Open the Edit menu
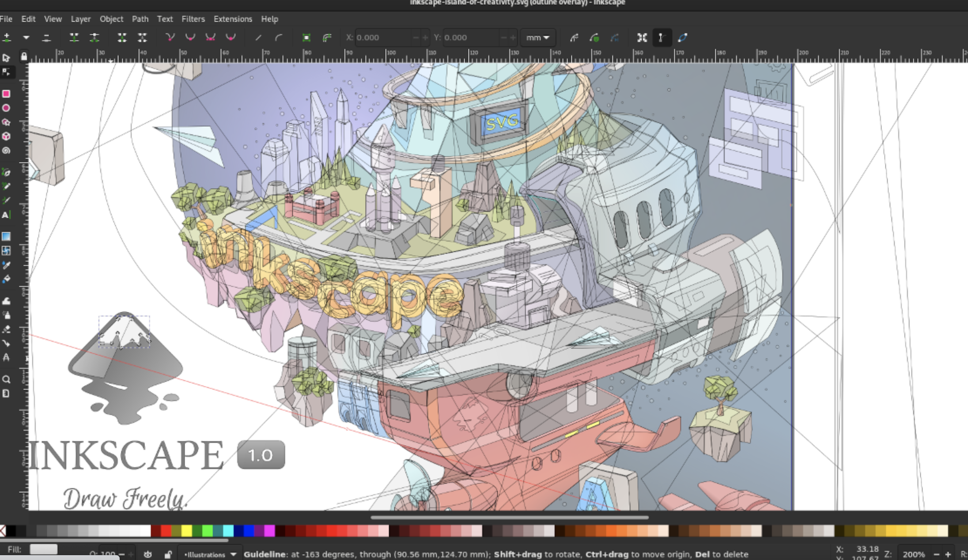 click(28, 19)
